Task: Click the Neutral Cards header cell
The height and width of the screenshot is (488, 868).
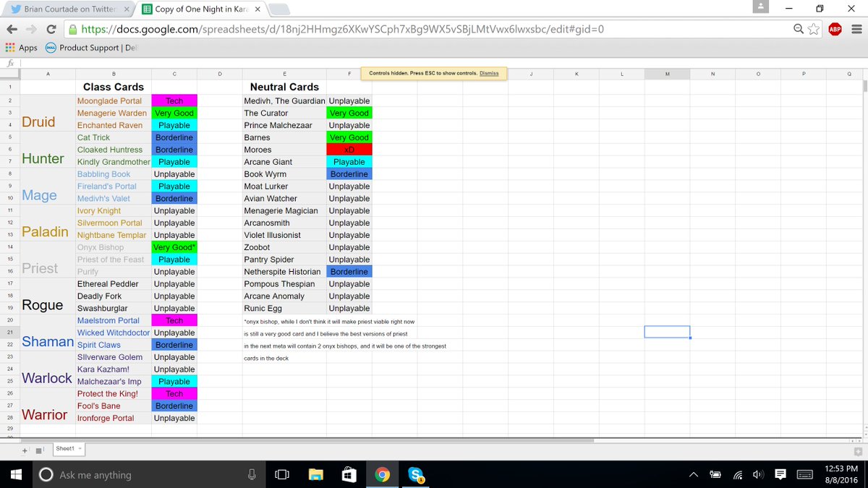Action: point(284,87)
